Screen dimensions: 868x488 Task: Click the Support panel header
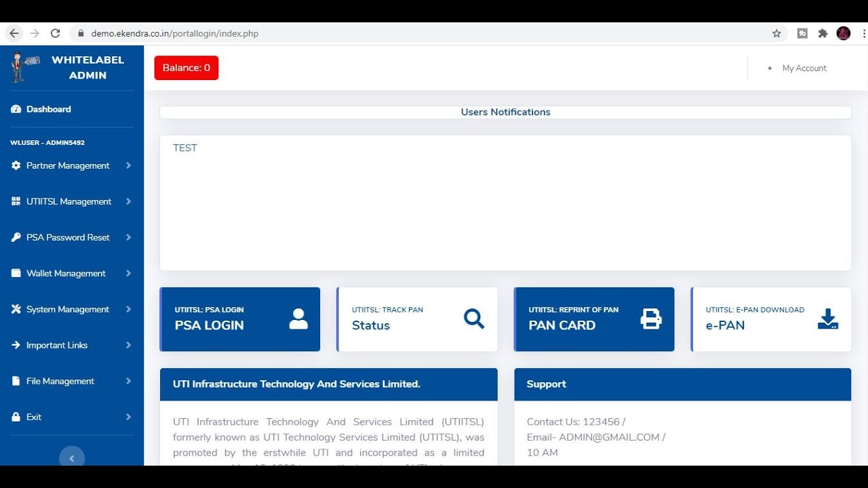pos(682,384)
